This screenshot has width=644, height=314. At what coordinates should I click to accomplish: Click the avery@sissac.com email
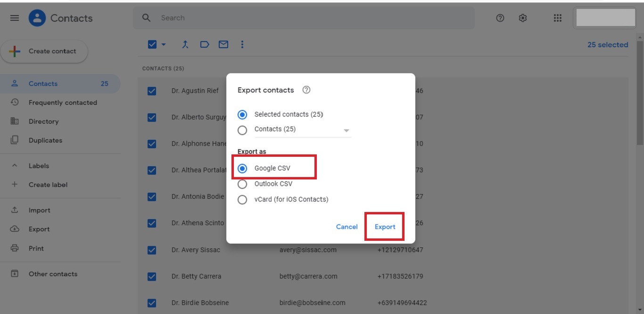308,250
